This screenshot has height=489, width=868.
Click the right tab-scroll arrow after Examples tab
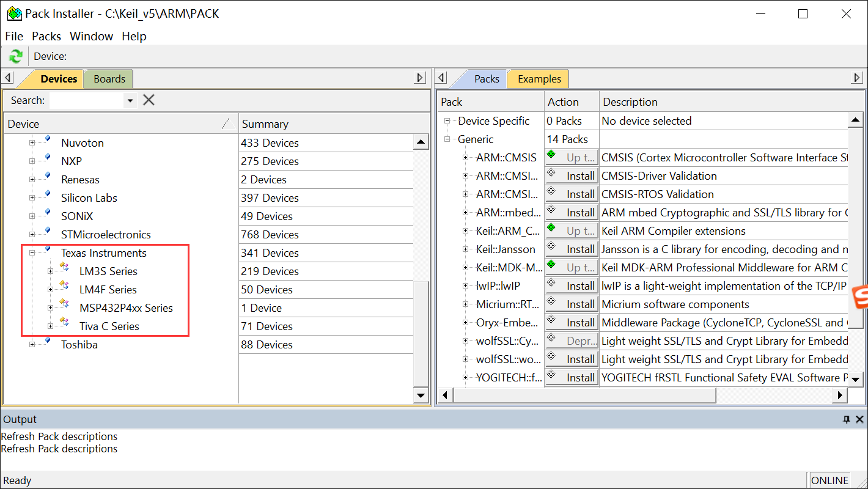point(857,78)
